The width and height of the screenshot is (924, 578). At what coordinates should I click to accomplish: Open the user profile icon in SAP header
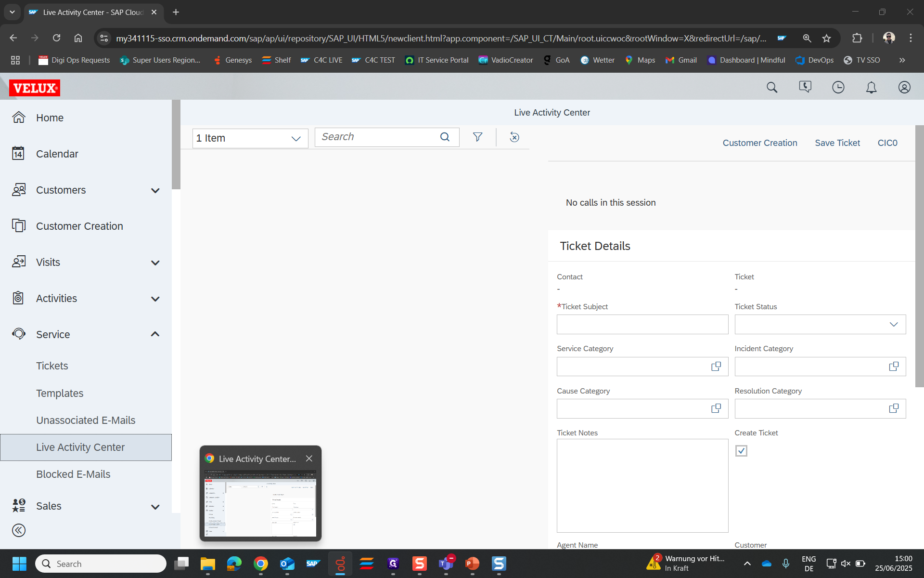pyautogui.click(x=904, y=87)
